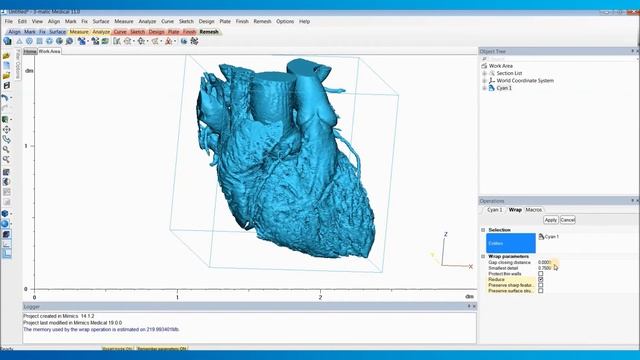640x360 pixels.
Task: Click the topmost folder icon in left toolbar
Action: pyautogui.click(x=7, y=56)
